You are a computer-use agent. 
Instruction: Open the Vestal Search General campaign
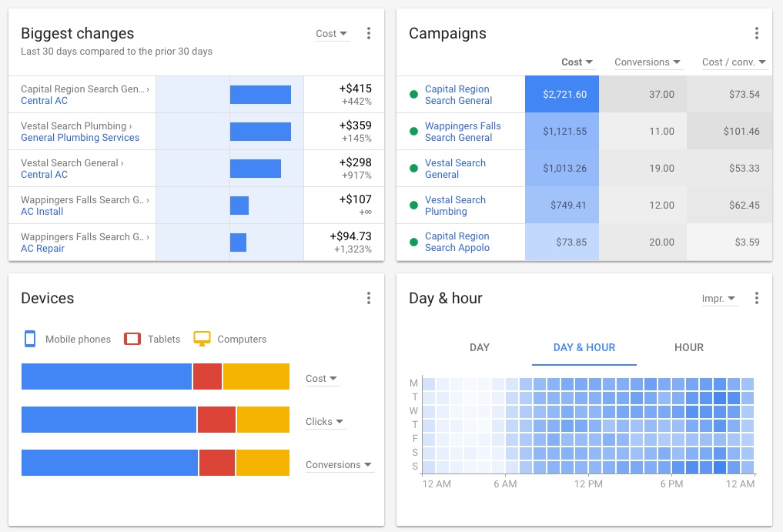click(456, 168)
